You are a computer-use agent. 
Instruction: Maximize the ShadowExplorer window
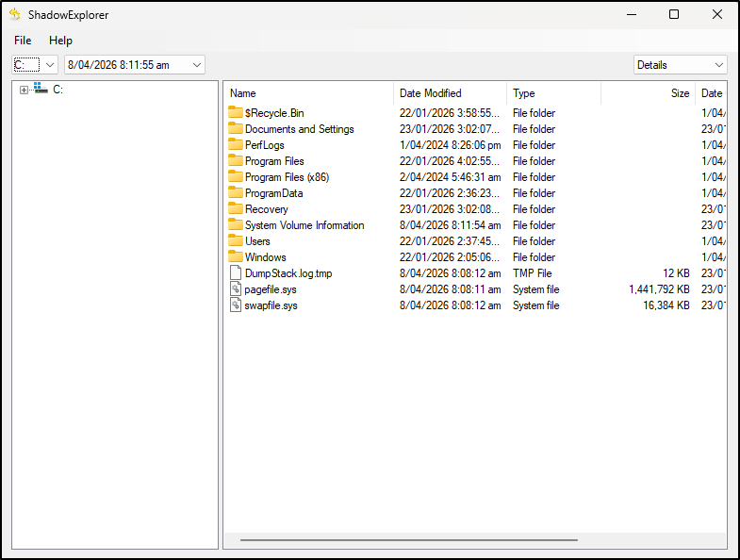(674, 15)
